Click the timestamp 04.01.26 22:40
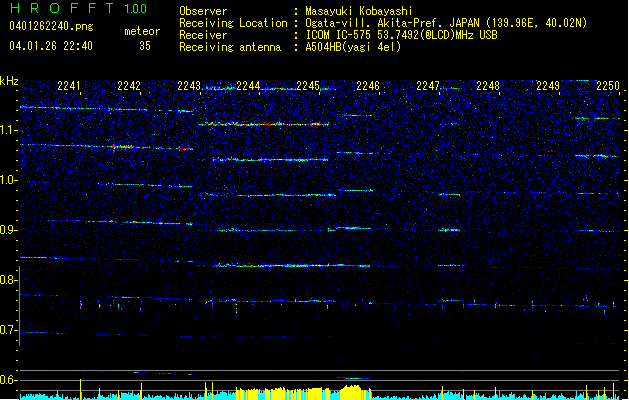The image size is (629, 400). click(x=51, y=46)
